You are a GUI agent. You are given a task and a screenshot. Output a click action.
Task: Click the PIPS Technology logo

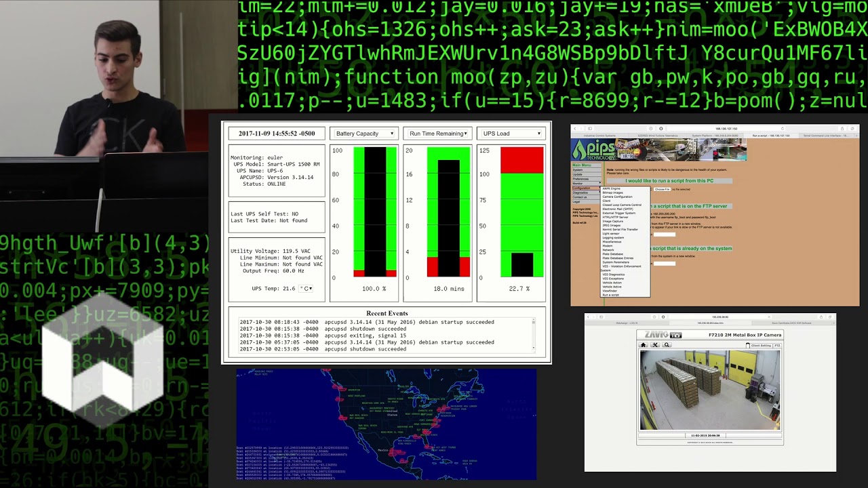pos(594,150)
